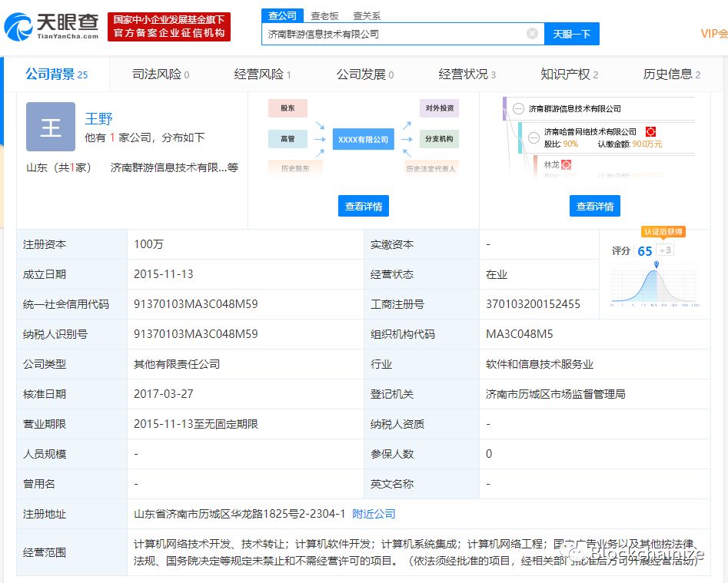Open the 公司背景 tab
The width and height of the screenshot is (728, 583).
(x=56, y=75)
